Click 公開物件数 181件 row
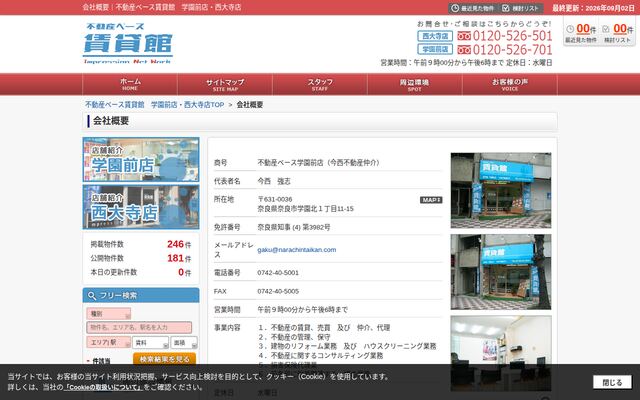The width and height of the screenshot is (640, 400). click(141, 258)
